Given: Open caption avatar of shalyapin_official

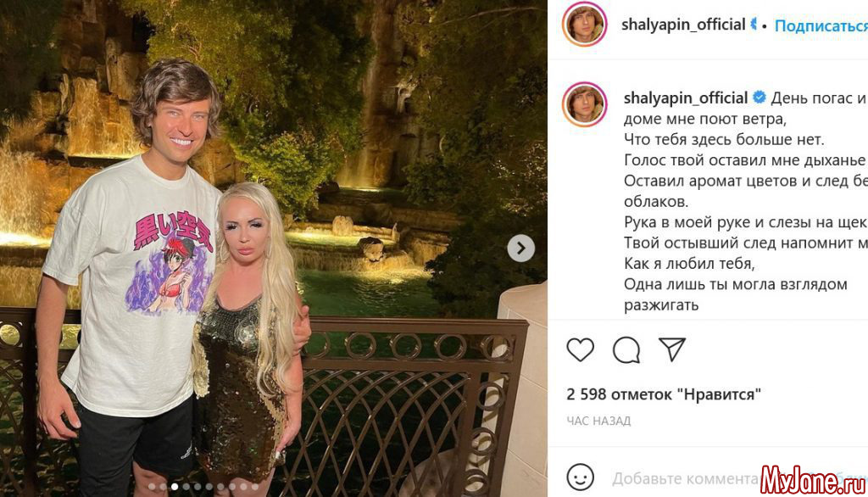Looking at the screenshot, I should (584, 104).
